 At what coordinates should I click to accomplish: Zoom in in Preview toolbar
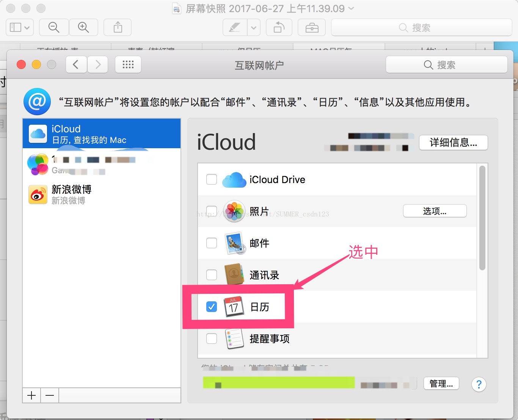point(83,27)
